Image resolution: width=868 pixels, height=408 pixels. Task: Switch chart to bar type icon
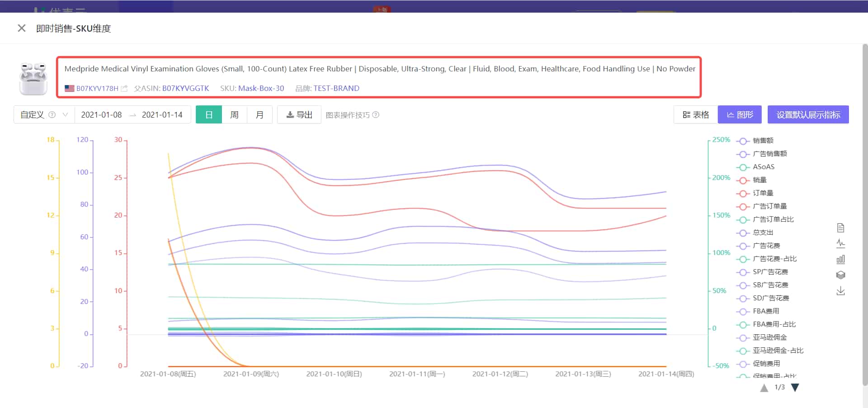tap(840, 260)
